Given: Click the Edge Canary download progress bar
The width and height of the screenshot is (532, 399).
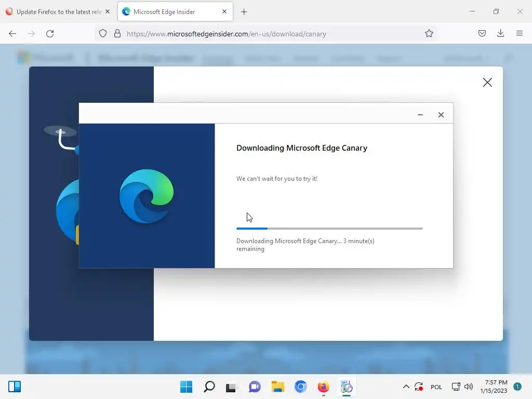Looking at the screenshot, I should (329, 229).
